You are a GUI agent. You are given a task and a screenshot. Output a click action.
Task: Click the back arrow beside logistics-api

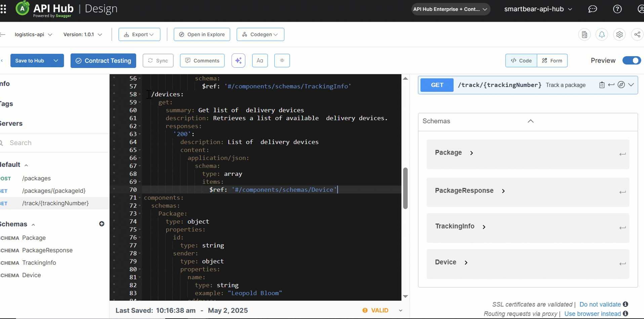(3, 34)
